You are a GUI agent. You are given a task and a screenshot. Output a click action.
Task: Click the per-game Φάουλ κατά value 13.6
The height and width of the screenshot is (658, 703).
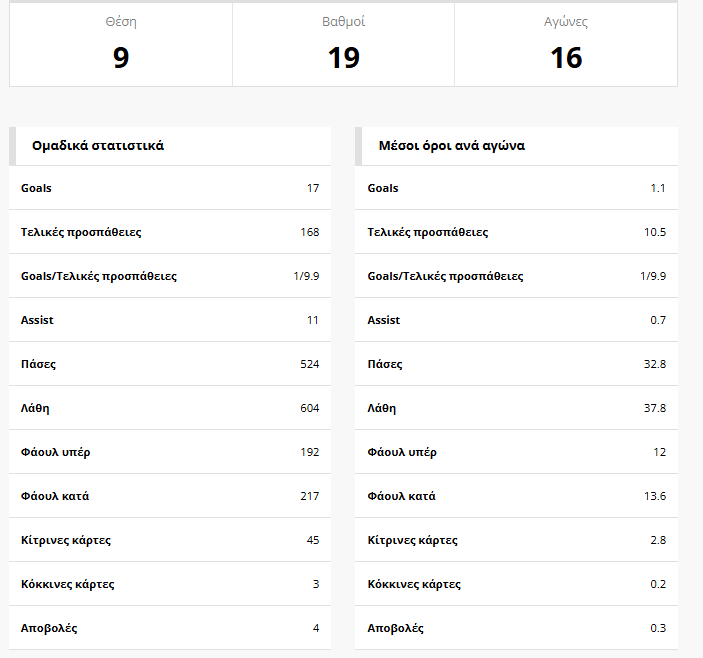[x=655, y=496]
